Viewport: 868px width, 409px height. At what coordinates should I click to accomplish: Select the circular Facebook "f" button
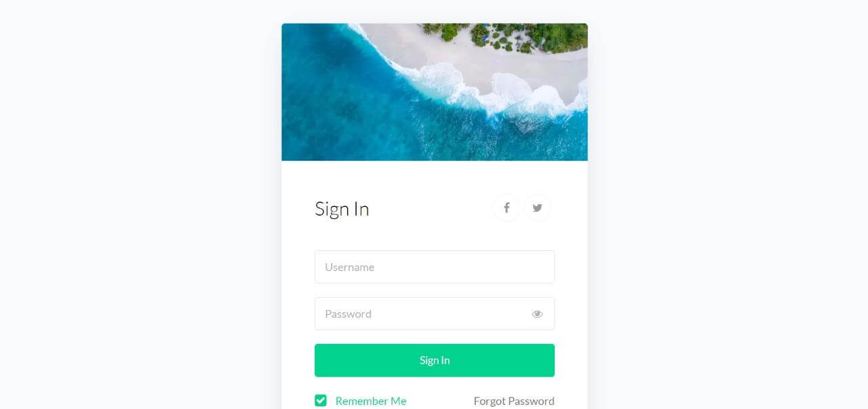click(x=506, y=208)
